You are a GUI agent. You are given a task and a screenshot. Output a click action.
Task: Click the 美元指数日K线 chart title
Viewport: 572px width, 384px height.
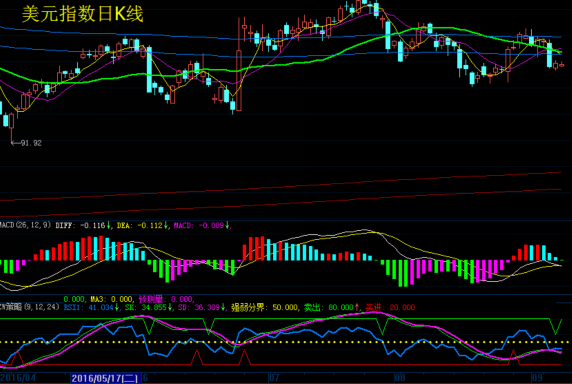click(x=82, y=14)
